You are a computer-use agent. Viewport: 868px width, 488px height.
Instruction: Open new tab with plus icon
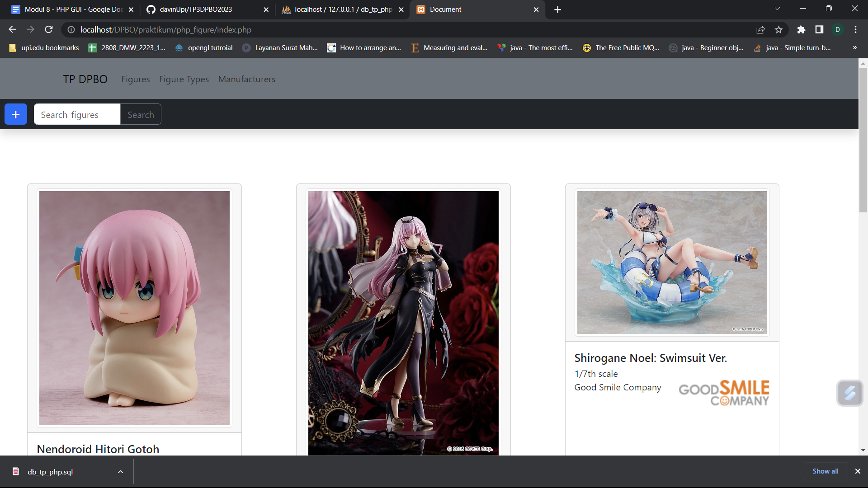click(x=557, y=9)
